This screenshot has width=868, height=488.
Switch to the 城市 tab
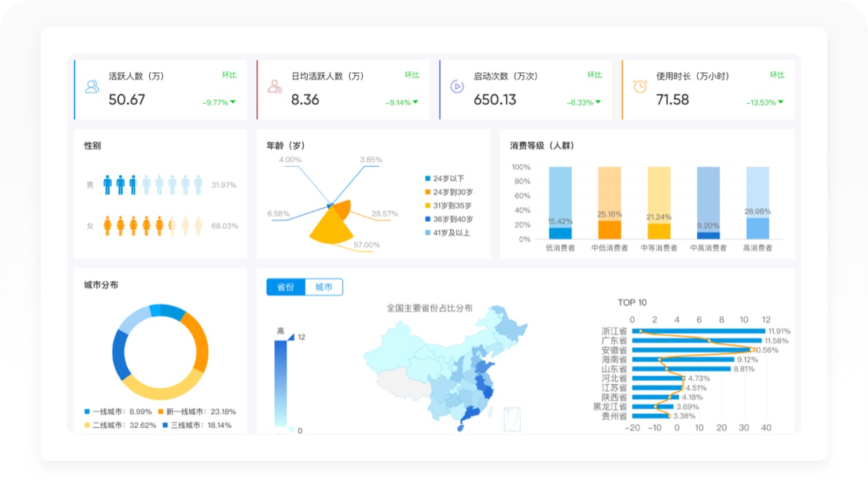(x=323, y=287)
